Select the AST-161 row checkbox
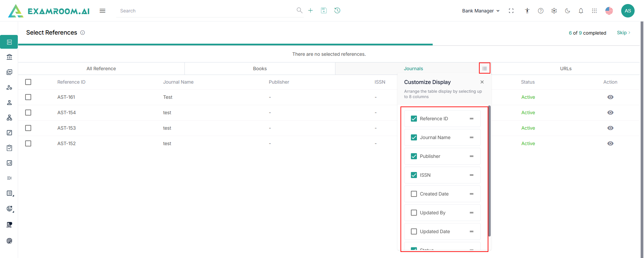 pos(28,97)
